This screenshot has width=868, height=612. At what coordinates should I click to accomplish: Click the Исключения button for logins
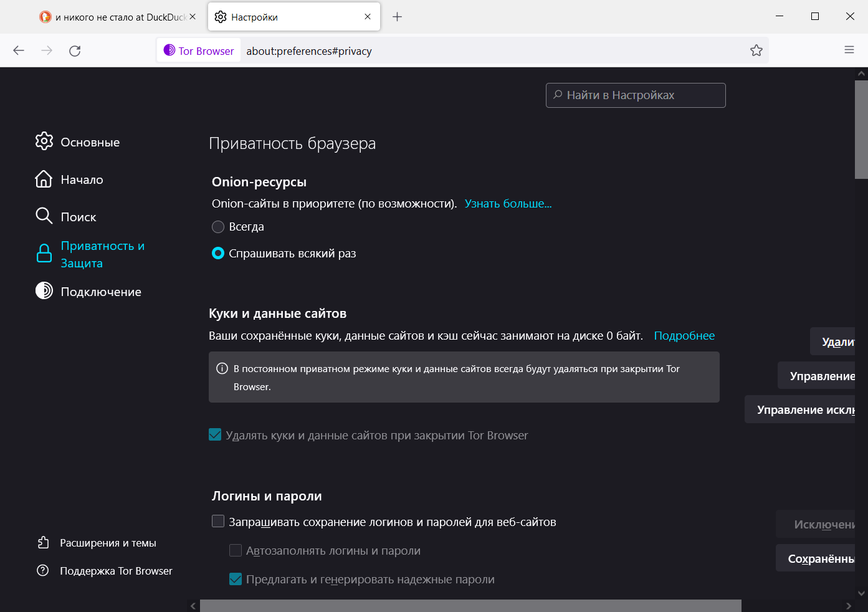pyautogui.click(x=816, y=524)
